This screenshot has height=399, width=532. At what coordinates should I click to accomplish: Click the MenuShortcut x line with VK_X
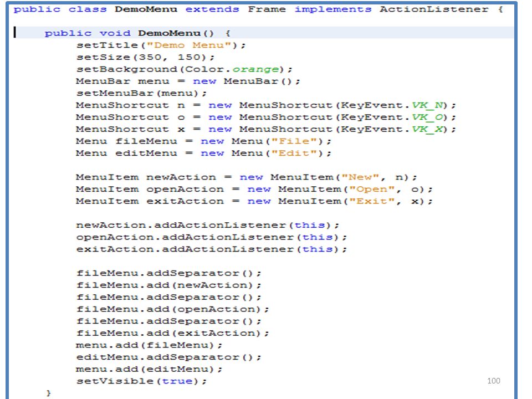click(x=266, y=129)
